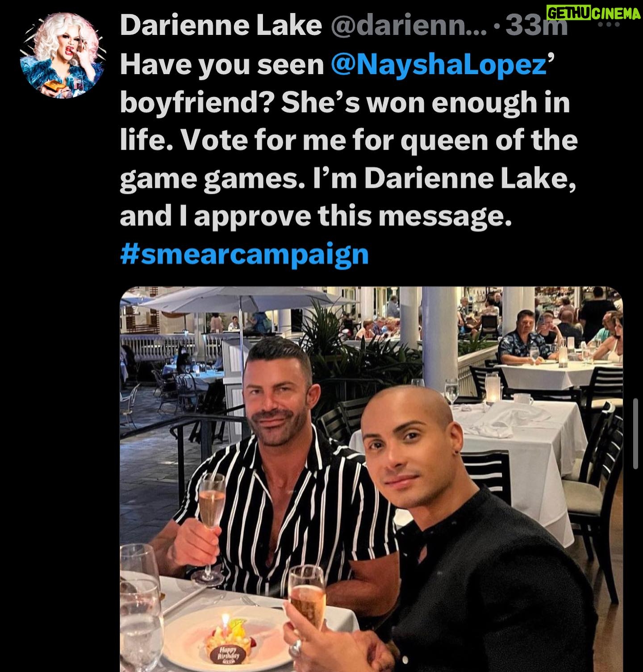The image size is (643, 672).
Task: Open the Darienne Lake display name
Action: coord(221,25)
